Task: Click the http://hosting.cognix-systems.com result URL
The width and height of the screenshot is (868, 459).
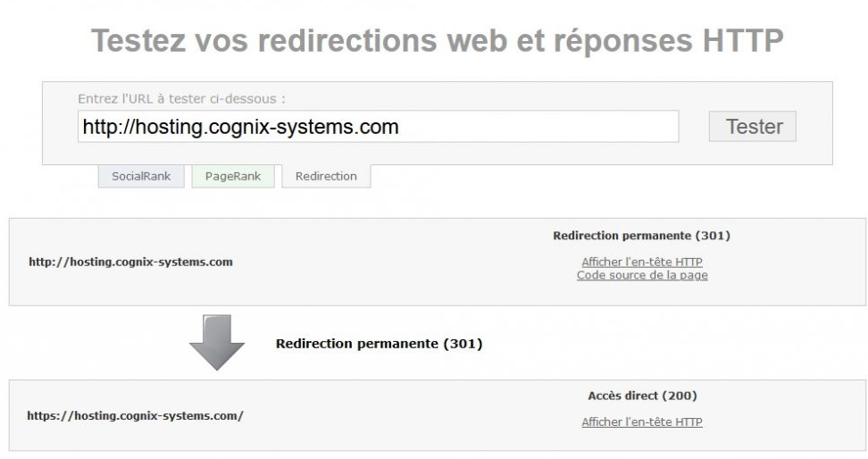Action: pyautogui.click(x=130, y=262)
